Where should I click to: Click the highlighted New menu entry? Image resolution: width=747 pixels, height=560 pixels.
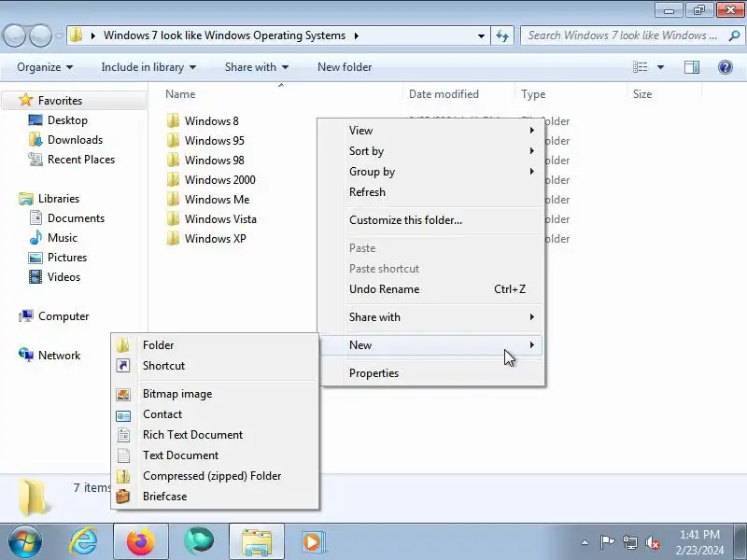pos(431,345)
